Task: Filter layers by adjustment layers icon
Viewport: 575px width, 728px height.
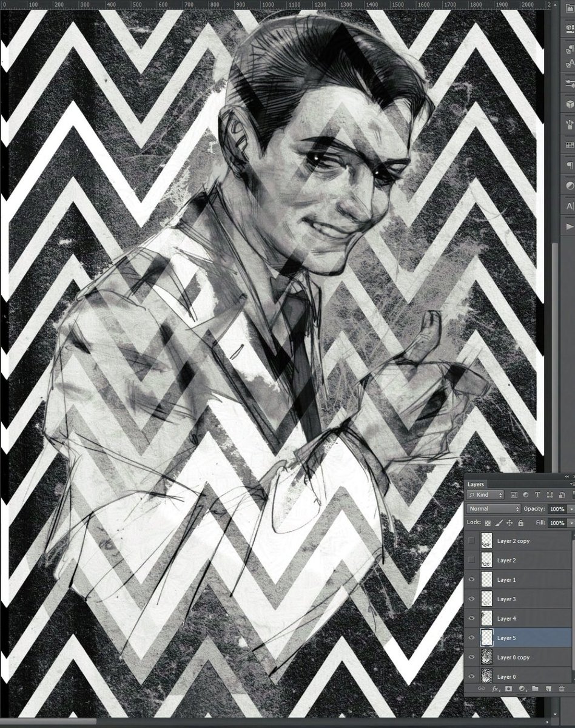Action: click(x=525, y=495)
